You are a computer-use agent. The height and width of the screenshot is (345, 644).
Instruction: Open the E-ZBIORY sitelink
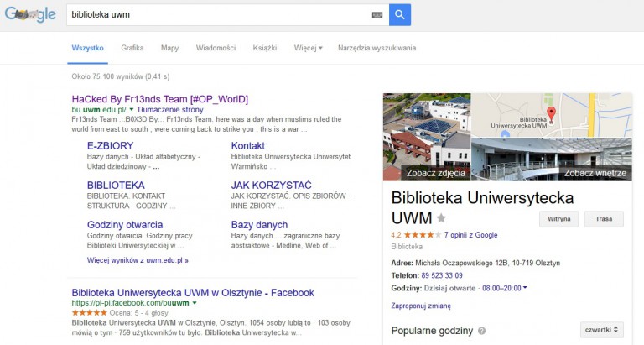110,145
